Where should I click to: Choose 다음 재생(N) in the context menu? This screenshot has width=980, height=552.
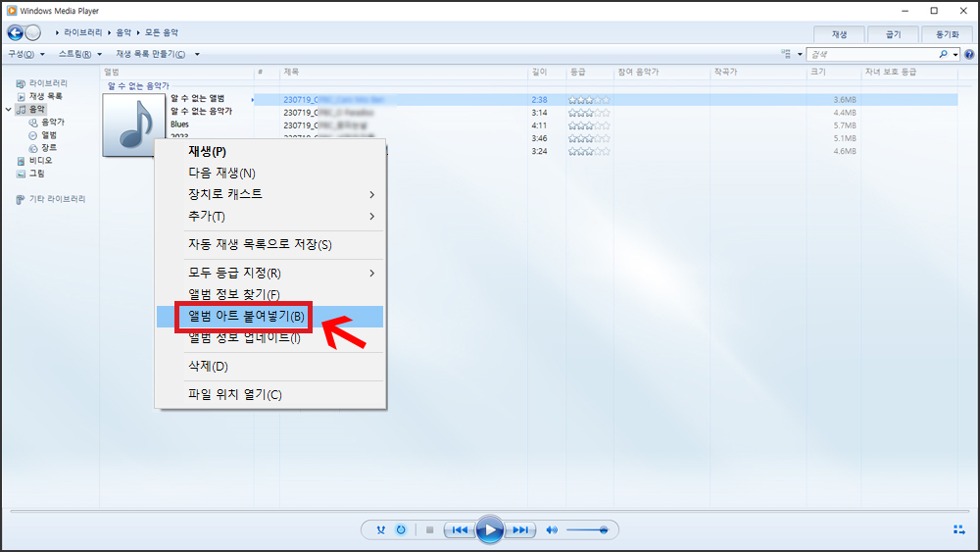[270, 174]
